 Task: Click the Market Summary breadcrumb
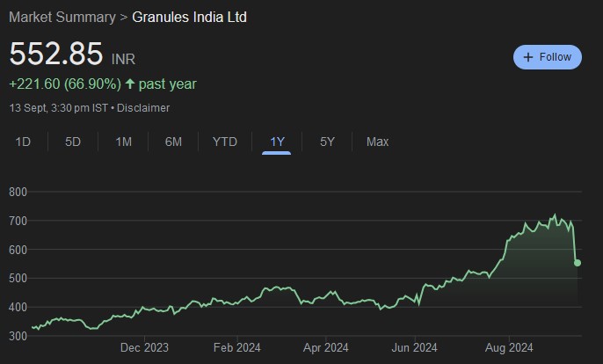(62, 17)
